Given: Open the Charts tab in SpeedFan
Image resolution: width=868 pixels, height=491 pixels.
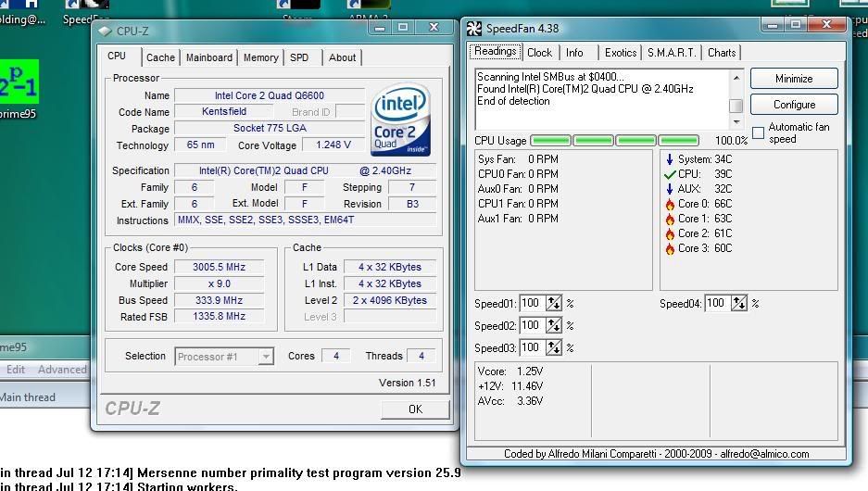Looking at the screenshot, I should tap(722, 53).
